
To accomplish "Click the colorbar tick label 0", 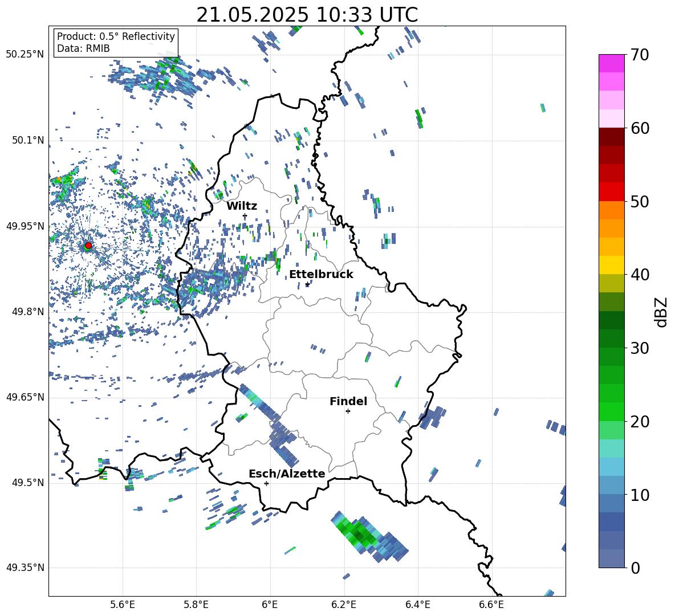I will coord(635,568).
